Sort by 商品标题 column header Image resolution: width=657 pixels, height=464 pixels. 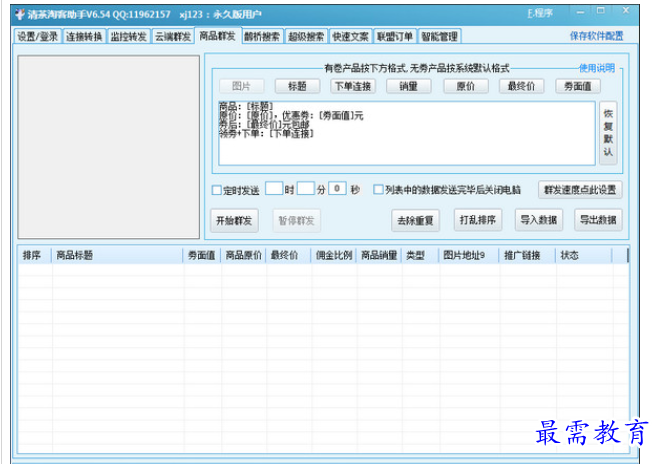(x=117, y=255)
